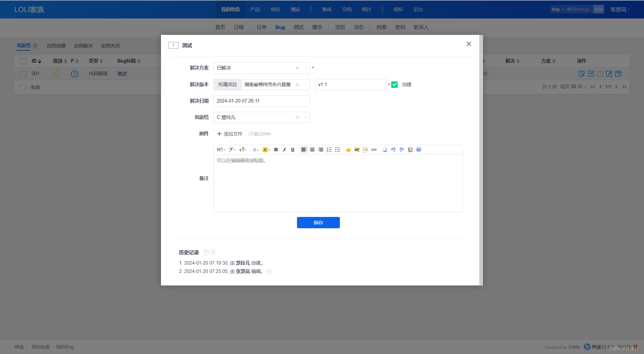Click the copy Bug icon for row 001

tap(618, 74)
